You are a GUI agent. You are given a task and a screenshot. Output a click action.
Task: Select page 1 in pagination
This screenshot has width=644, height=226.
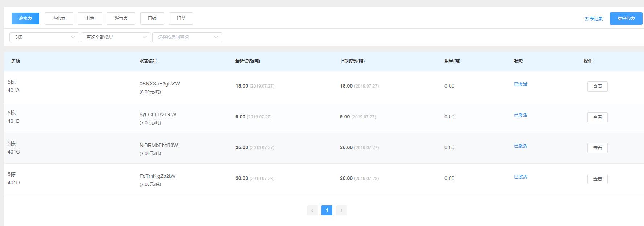click(327, 210)
